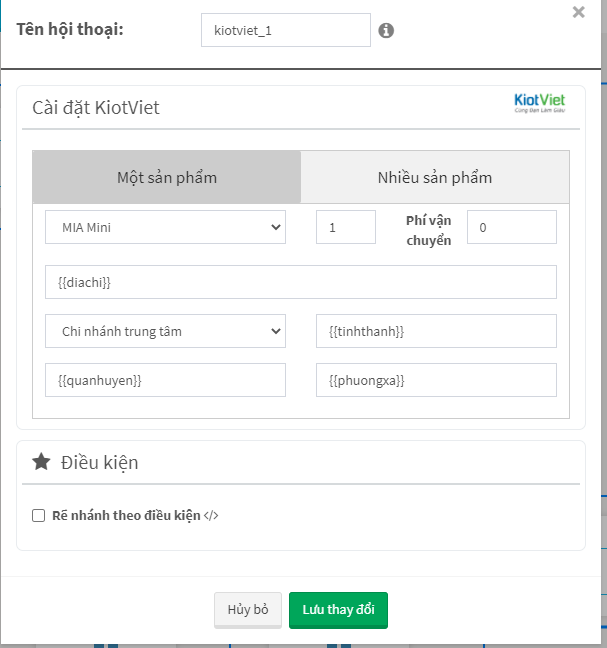Click the {{phuongxa}} ward field
607x648 pixels.
tap(436, 380)
